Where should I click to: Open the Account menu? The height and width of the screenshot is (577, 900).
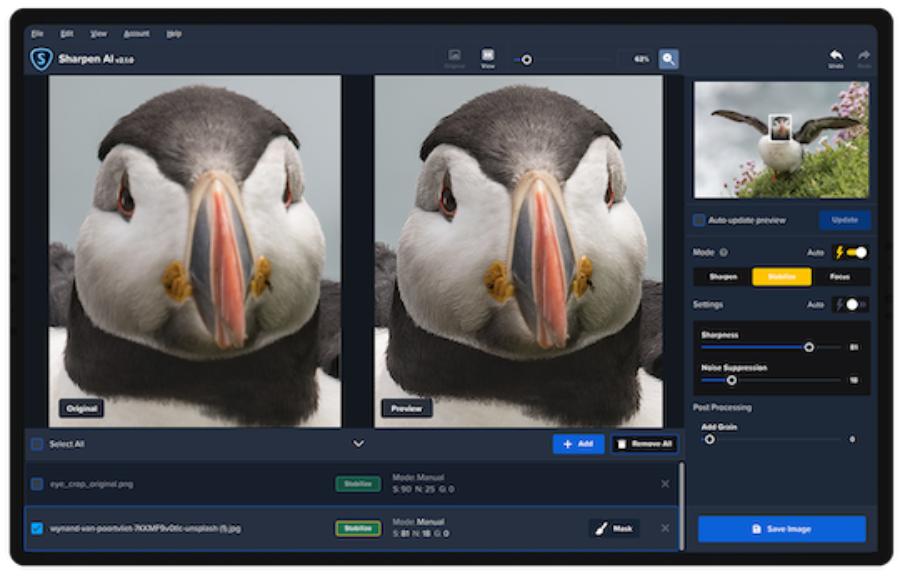pos(136,33)
